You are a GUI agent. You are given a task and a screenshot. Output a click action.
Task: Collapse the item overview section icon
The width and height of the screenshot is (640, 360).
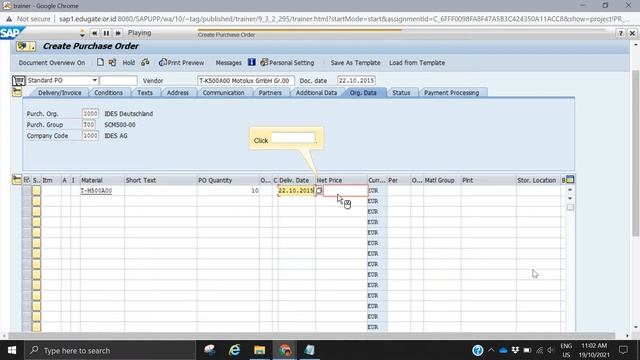[17, 180]
